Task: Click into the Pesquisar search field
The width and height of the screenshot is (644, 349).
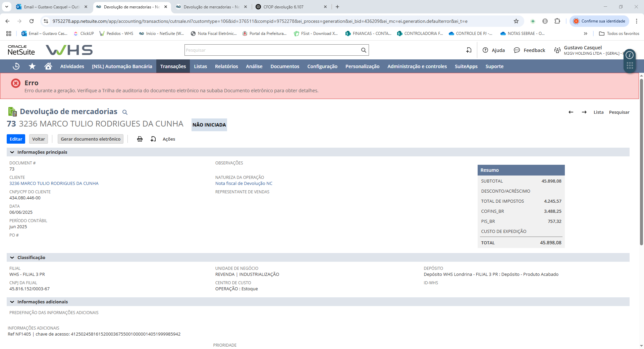Action: [272, 50]
